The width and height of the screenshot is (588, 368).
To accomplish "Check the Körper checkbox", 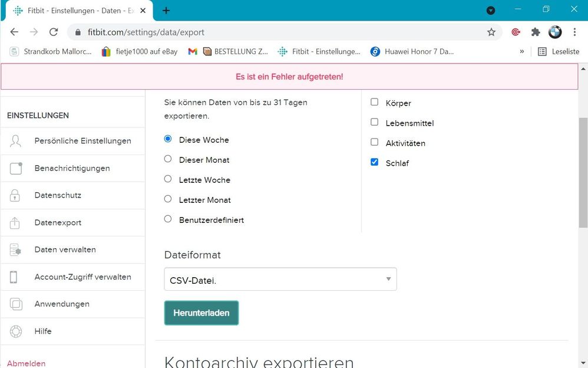I will pyautogui.click(x=374, y=102).
